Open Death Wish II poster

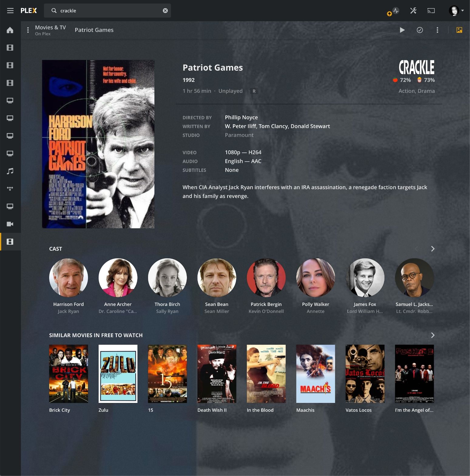[217, 374]
